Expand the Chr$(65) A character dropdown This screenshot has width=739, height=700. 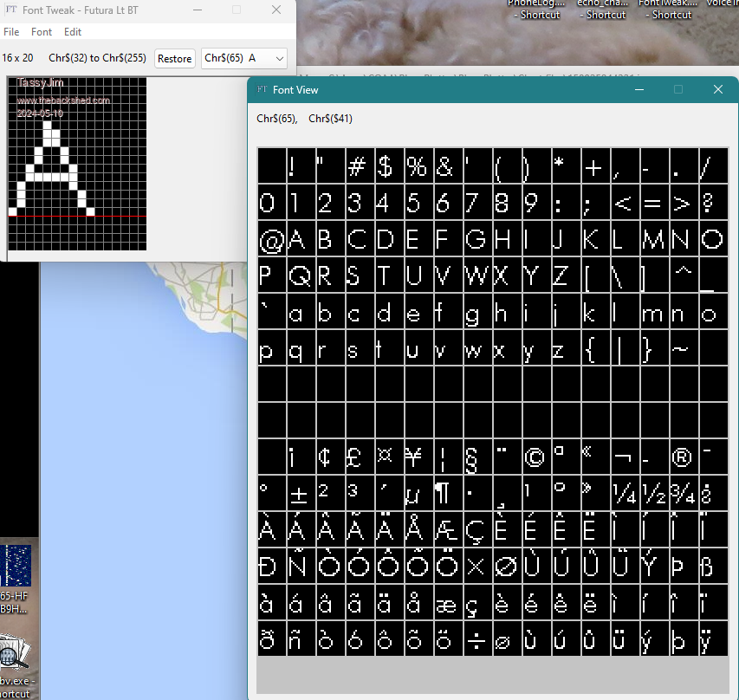pos(279,58)
